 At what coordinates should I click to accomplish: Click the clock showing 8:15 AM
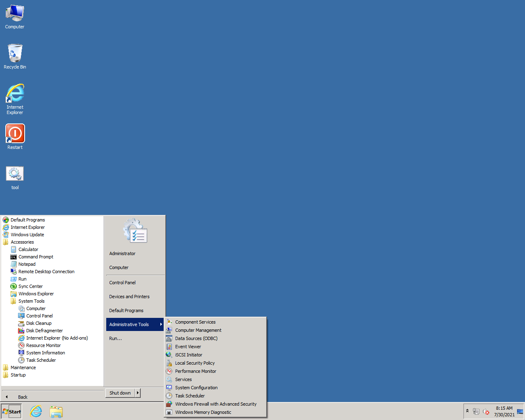point(504,411)
